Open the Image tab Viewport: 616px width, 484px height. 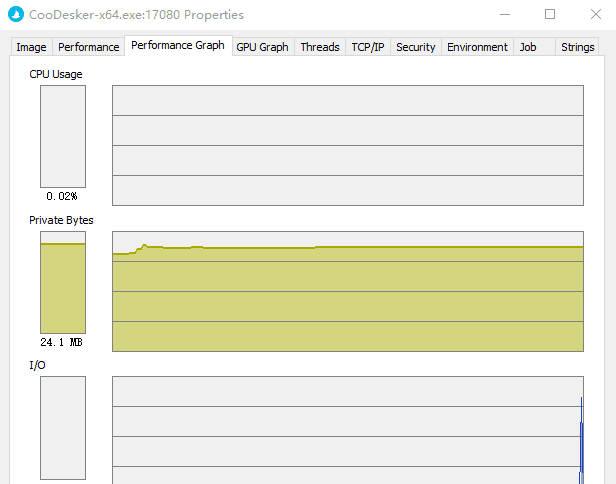31,47
